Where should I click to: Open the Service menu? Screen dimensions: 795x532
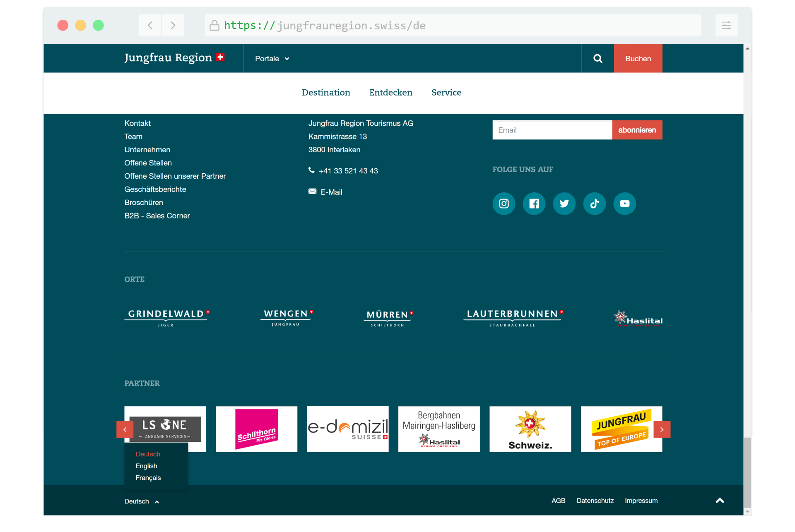[446, 93]
